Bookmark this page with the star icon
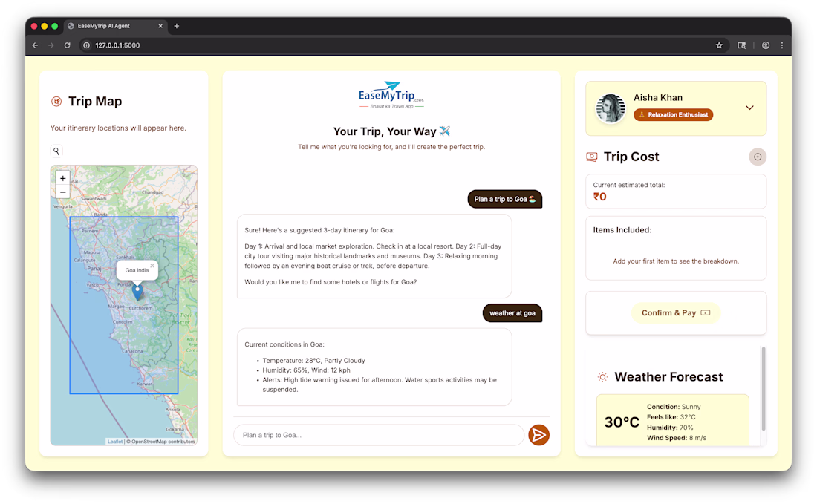Image resolution: width=817 pixels, height=504 pixels. [x=719, y=45]
